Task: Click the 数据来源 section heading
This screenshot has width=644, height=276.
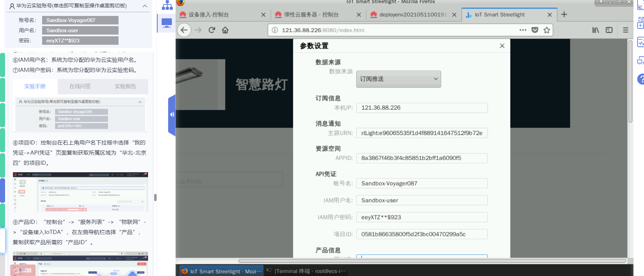Action: click(328, 62)
